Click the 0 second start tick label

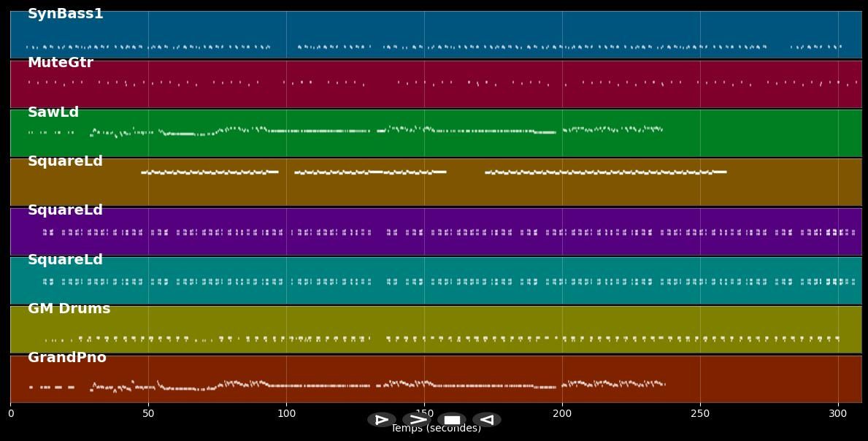(10, 414)
